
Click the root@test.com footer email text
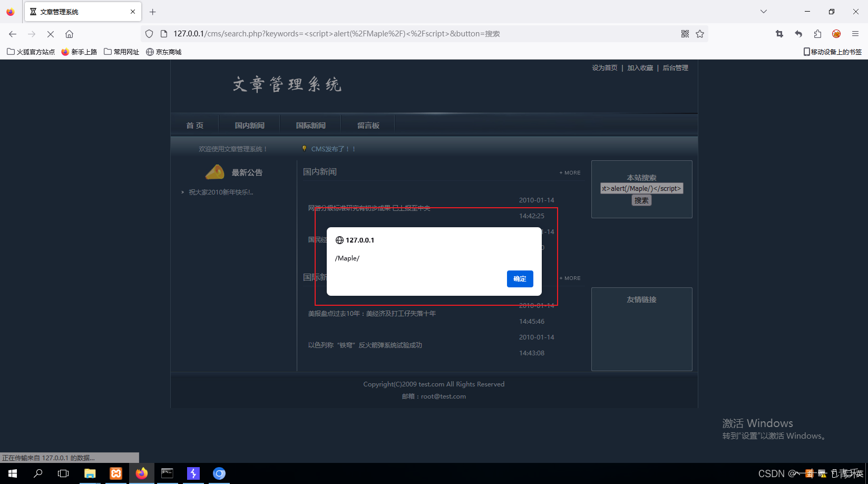[x=443, y=396]
